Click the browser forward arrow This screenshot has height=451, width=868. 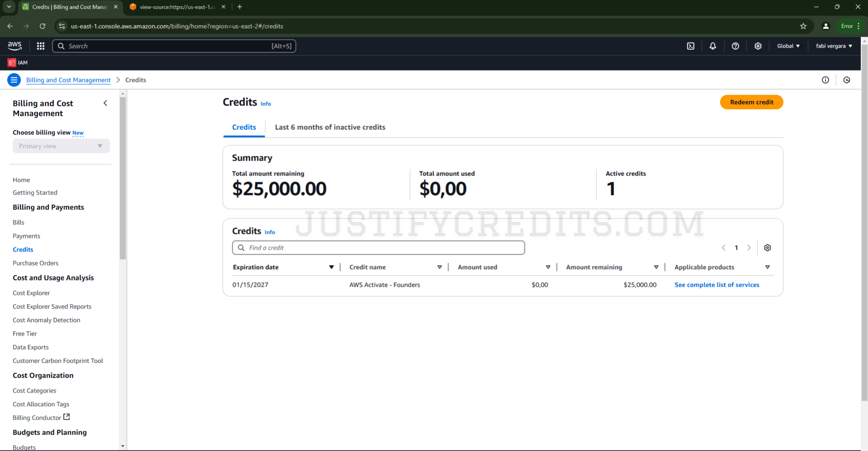click(26, 26)
